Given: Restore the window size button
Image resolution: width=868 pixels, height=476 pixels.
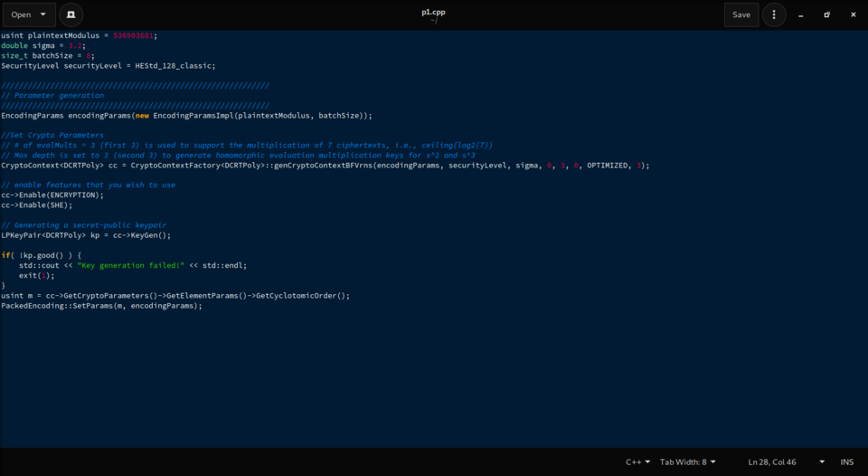Looking at the screenshot, I should pos(827,15).
